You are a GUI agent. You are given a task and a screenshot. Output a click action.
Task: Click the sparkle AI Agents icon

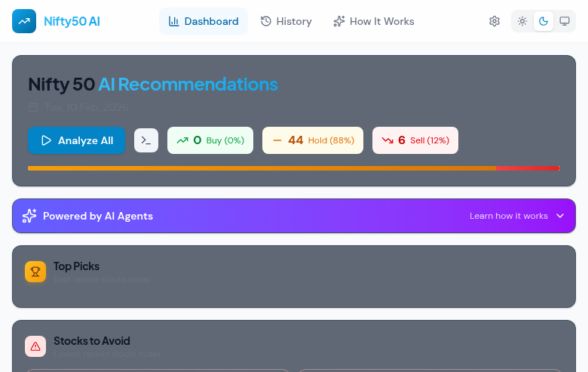pyautogui.click(x=29, y=216)
